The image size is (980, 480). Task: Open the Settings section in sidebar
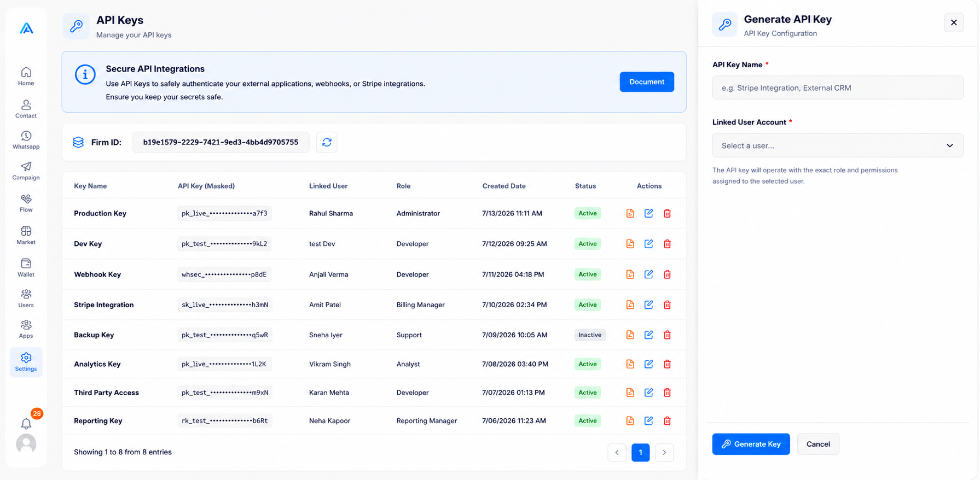[26, 362]
